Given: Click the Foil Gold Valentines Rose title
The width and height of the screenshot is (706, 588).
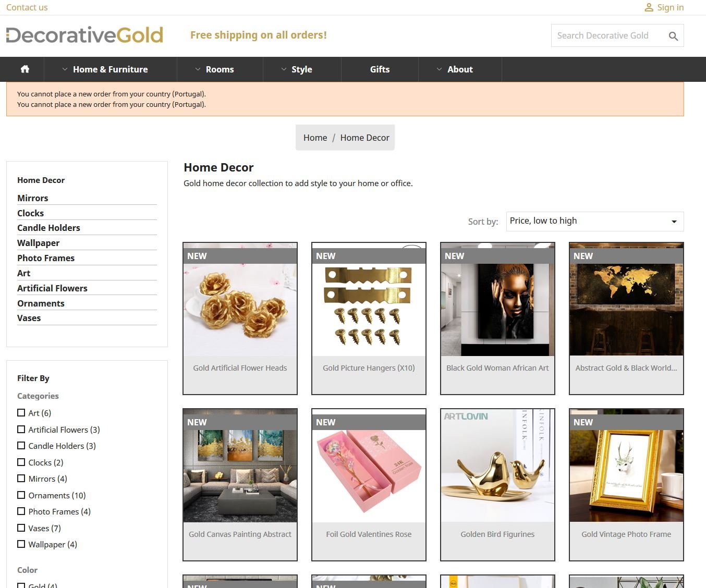Looking at the screenshot, I should (369, 534).
